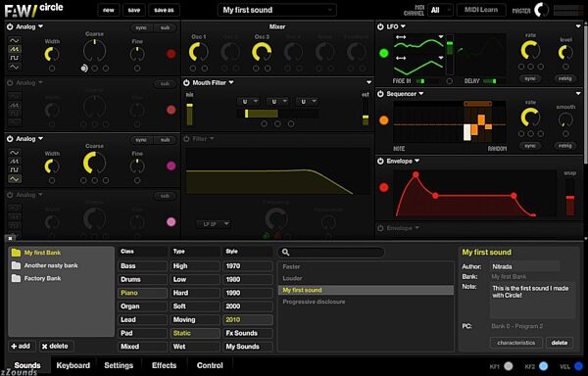588x376 pixels.
Task: Click the Another nasty bank folder icon
Action: click(16, 265)
